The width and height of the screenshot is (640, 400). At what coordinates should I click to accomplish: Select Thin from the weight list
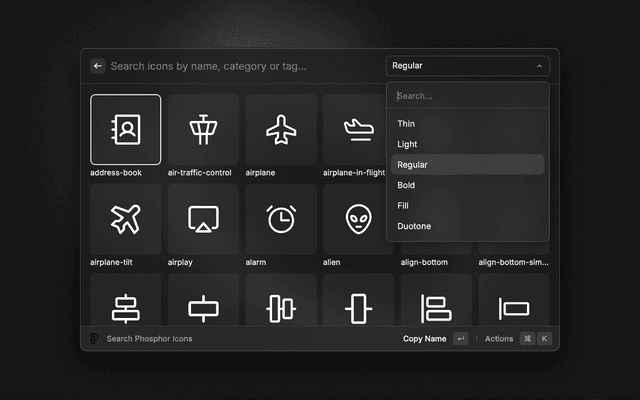tap(406, 124)
